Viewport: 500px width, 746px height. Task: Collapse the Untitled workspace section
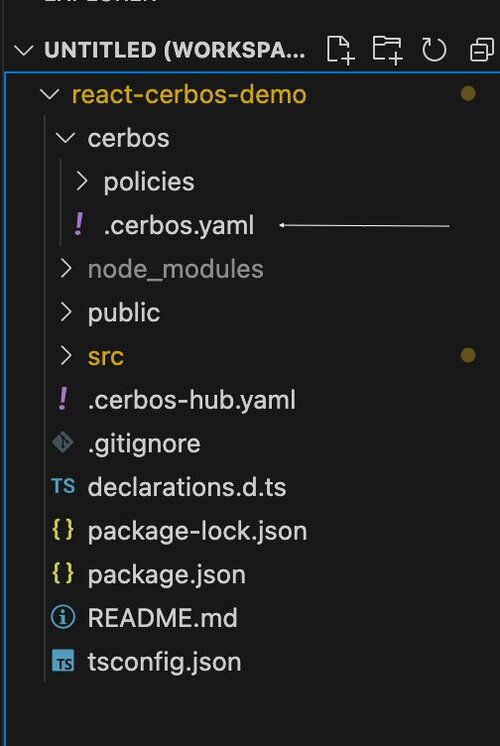coord(24,50)
